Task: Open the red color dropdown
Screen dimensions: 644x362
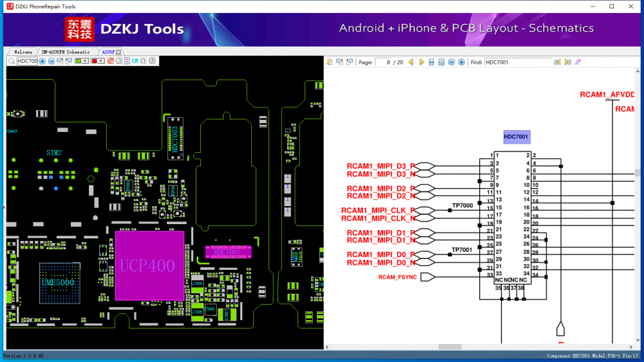Action: click(x=101, y=61)
